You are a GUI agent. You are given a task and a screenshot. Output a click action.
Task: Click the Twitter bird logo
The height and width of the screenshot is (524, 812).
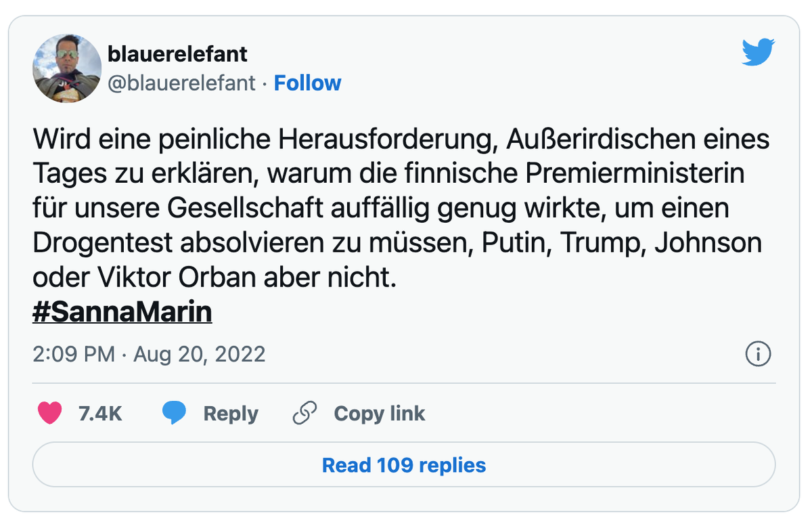(x=758, y=53)
